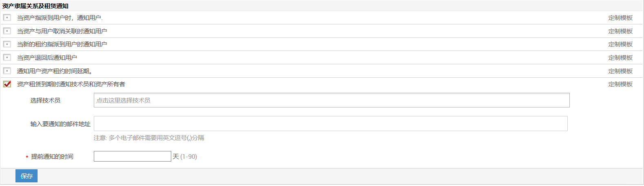This screenshot has height=186, width=644.
Task: Save settings with 保存 button
Action: (x=27, y=176)
